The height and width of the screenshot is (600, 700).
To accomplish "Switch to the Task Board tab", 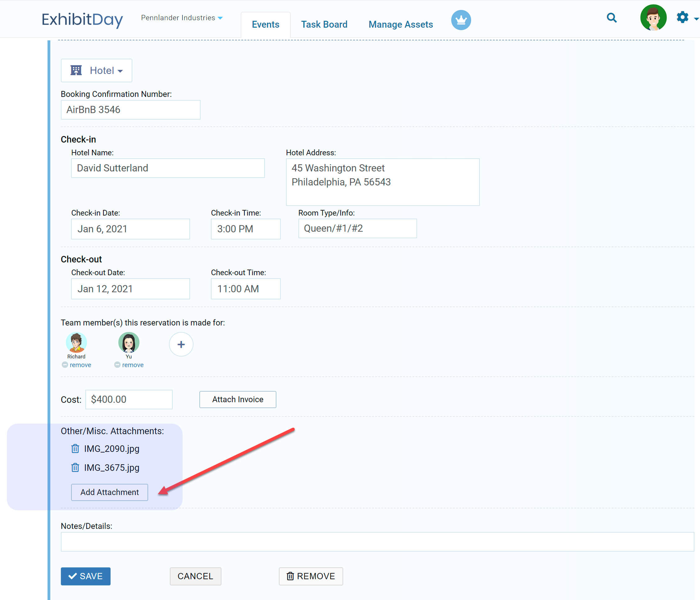I will [x=324, y=24].
